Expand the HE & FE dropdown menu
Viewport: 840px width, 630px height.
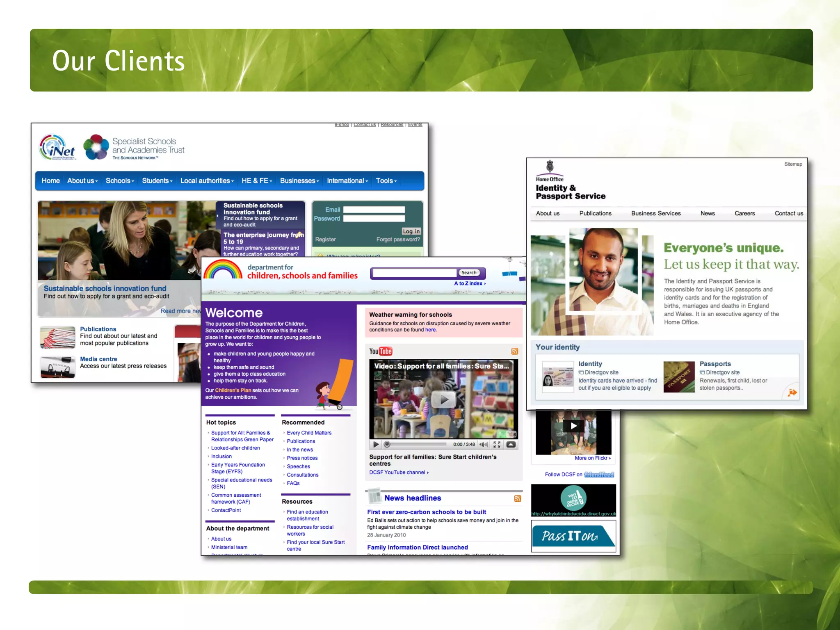tap(257, 181)
